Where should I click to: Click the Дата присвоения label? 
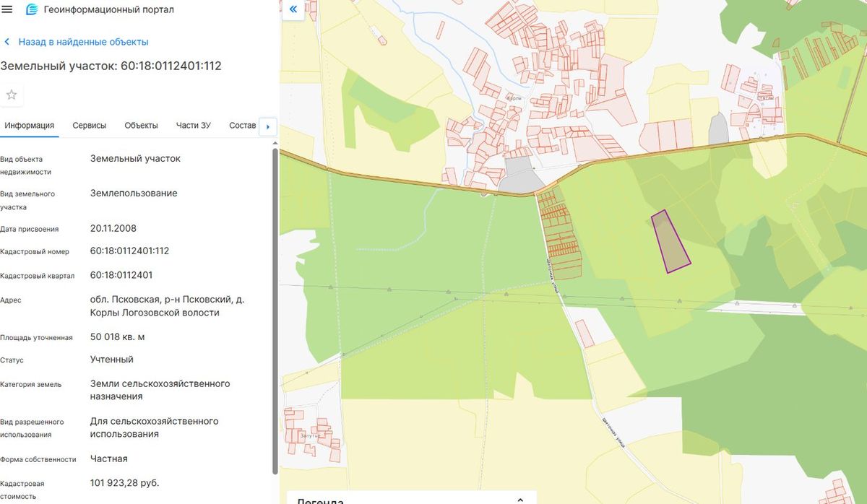click(x=30, y=229)
